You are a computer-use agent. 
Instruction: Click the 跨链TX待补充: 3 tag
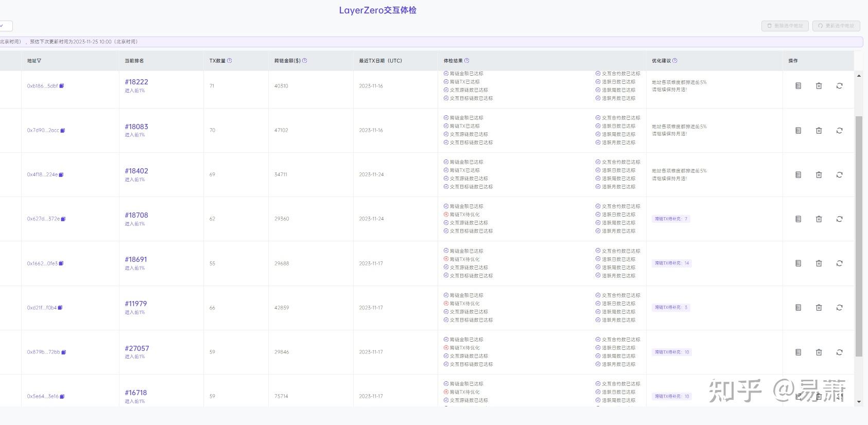coord(671,308)
